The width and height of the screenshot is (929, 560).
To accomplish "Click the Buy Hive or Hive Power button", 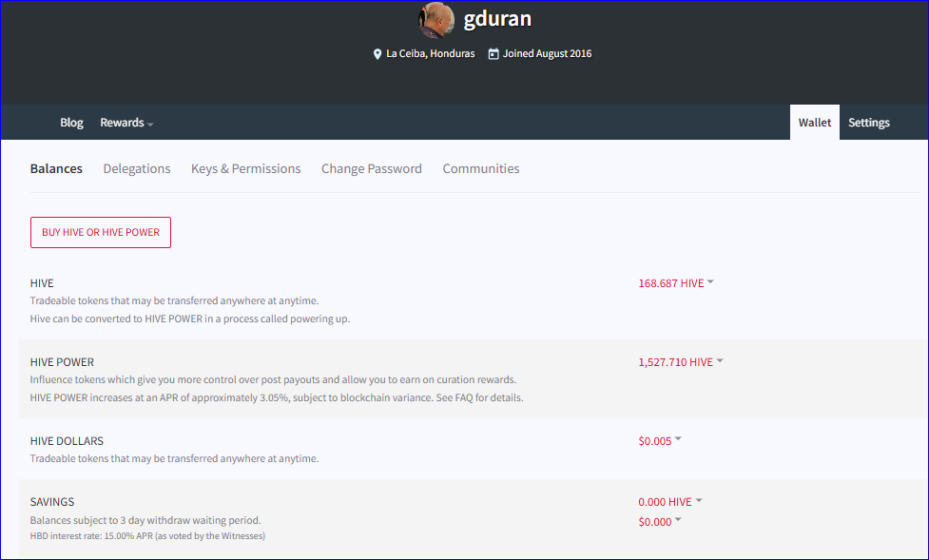I will pos(101,232).
